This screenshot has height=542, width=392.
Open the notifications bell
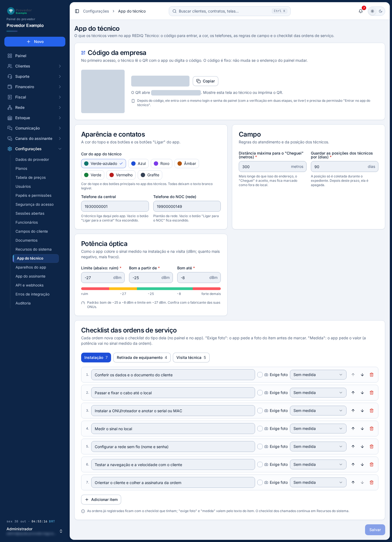(361, 11)
